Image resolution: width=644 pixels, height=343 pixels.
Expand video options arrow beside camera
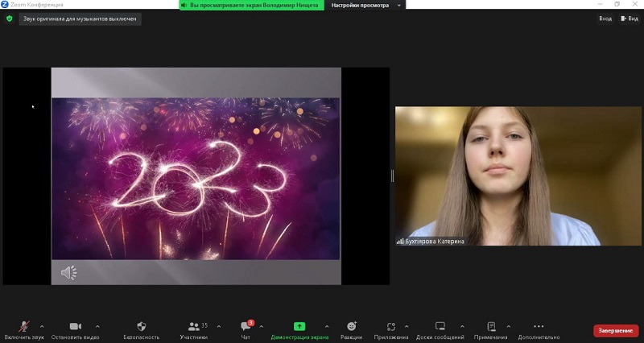97,327
